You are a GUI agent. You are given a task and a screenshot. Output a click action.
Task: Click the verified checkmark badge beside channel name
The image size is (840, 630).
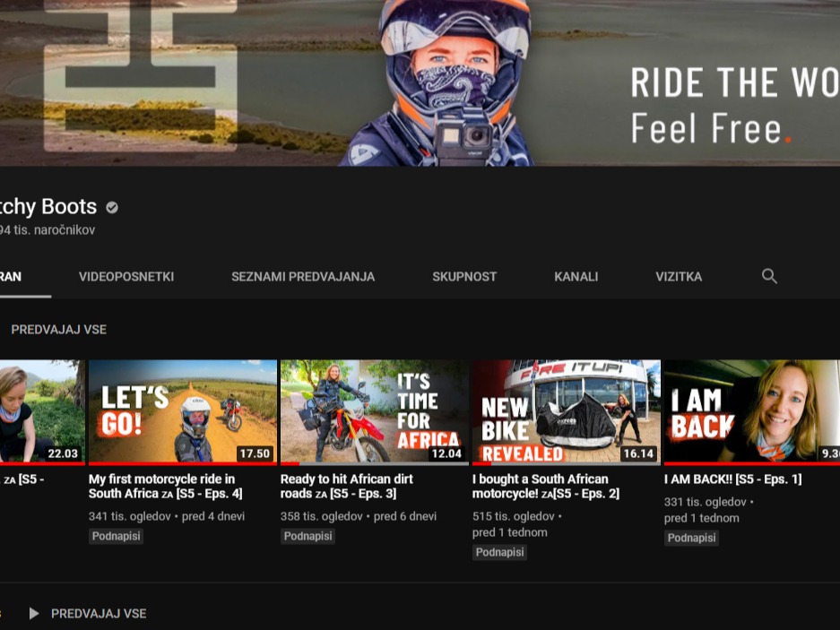coord(112,207)
